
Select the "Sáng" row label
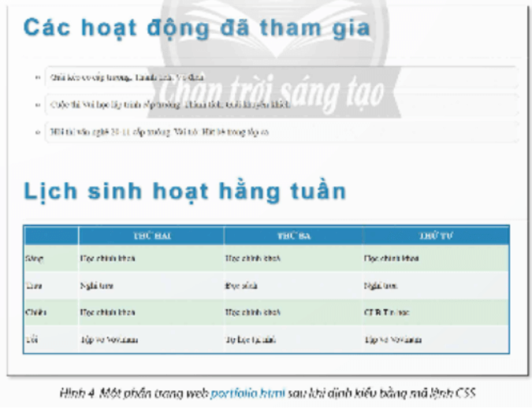coord(34,258)
